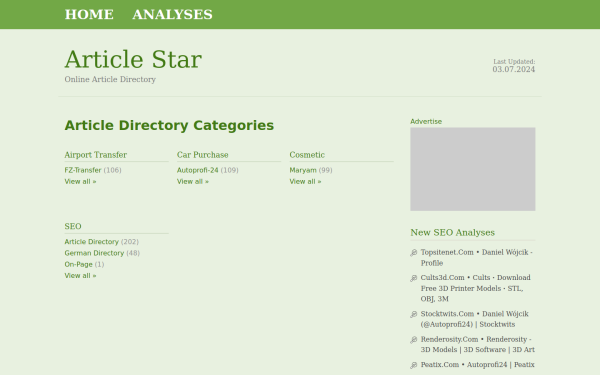
Task: Click the Article Directory Categories heading
Action: (169, 126)
